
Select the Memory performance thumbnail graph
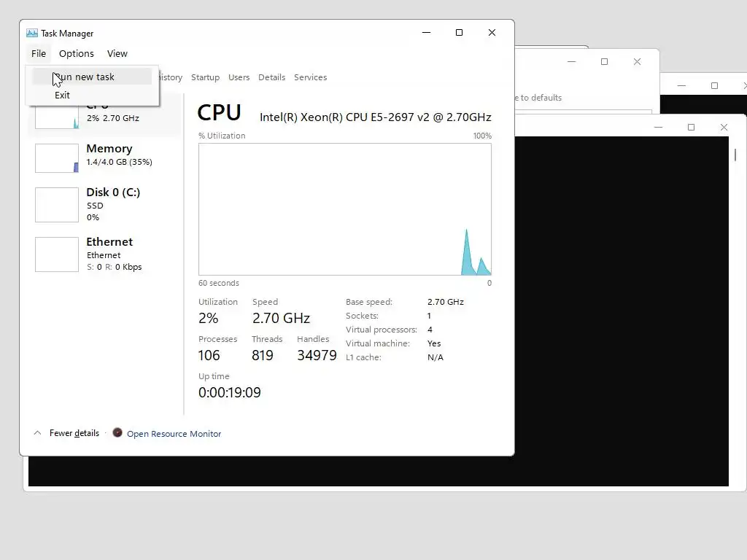click(x=57, y=158)
